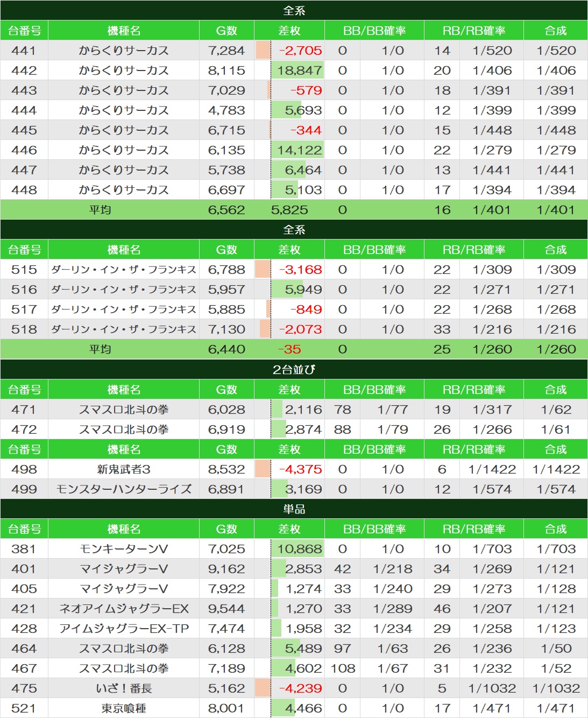The width and height of the screenshot is (588, 718).
Task: Click the -4,239 difference value
Action: coord(301,688)
